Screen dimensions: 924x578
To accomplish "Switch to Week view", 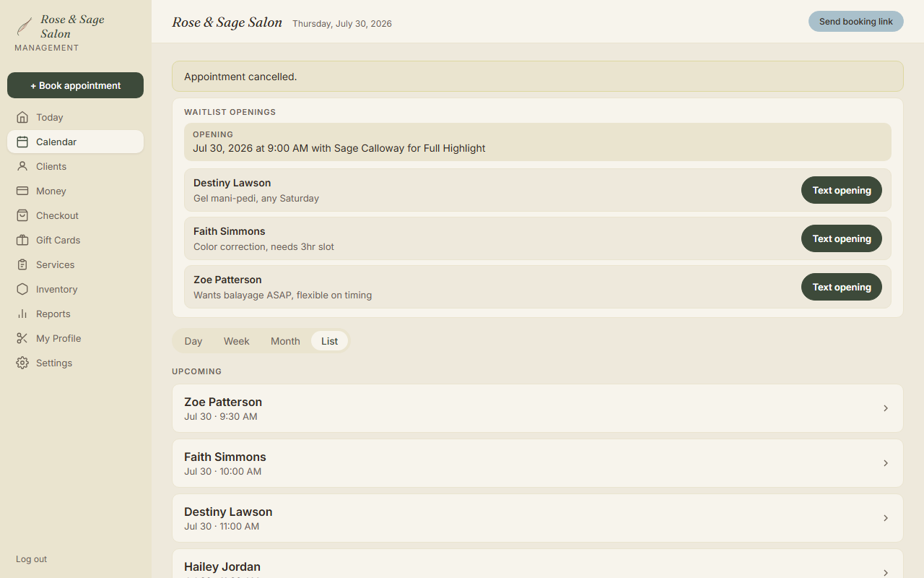I will (236, 341).
